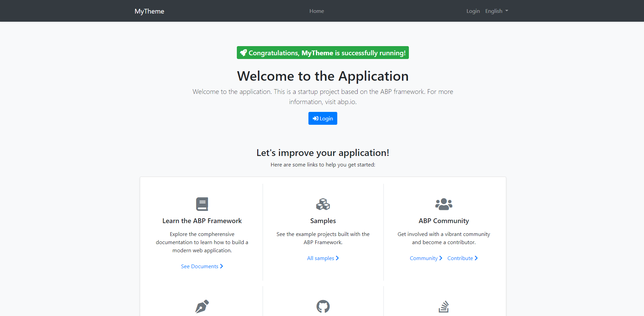Screen dimensions: 644x316
Task: Open the Contribute link
Action: 462,258
